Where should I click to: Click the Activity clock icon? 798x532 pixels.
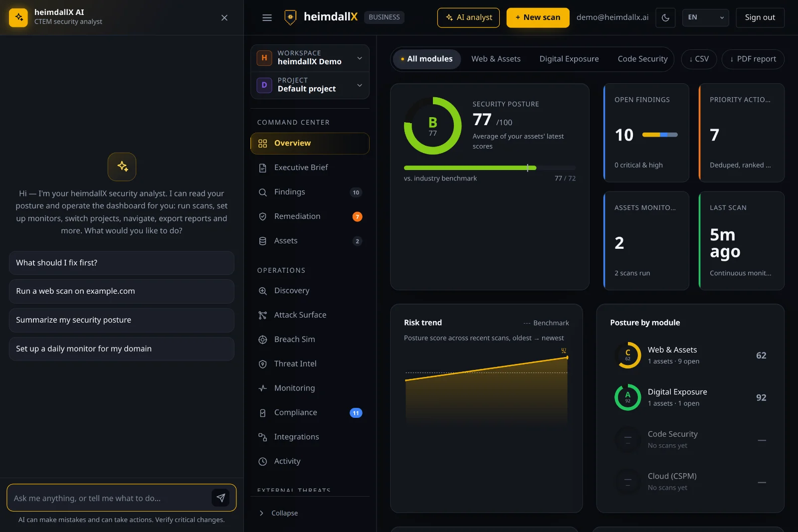pos(263,462)
